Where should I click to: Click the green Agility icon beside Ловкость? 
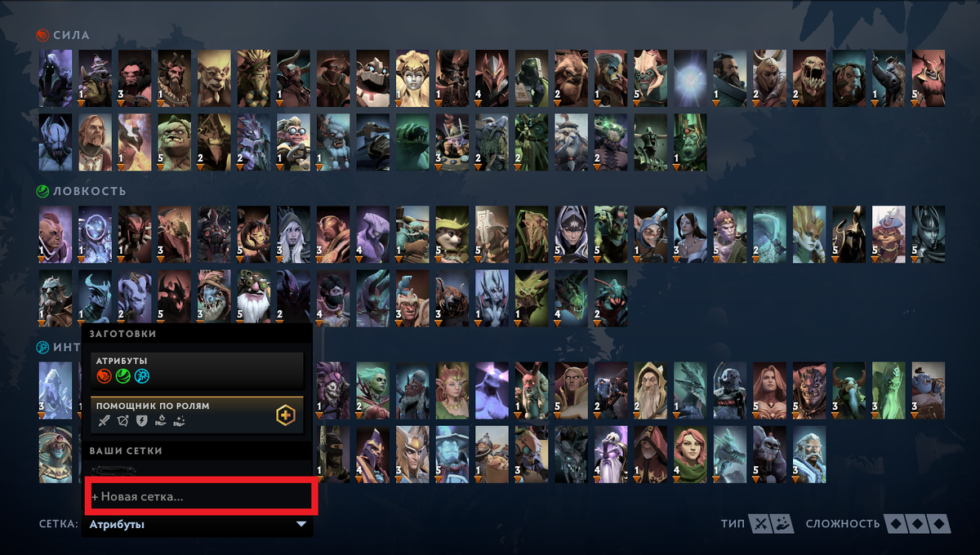pyautogui.click(x=42, y=191)
